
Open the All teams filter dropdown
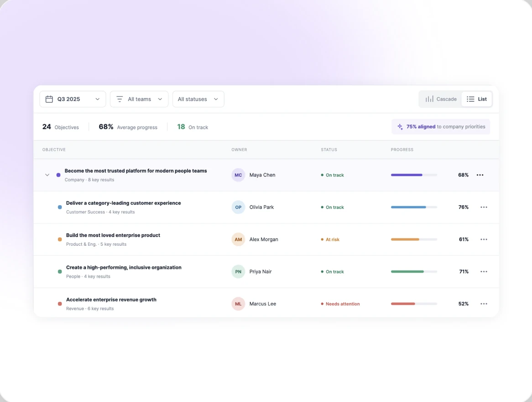pos(139,99)
